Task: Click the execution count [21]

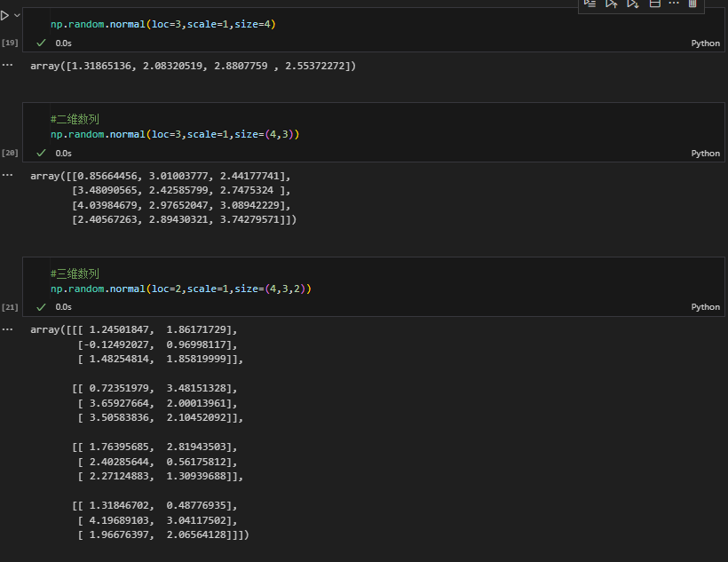Action: 10,307
